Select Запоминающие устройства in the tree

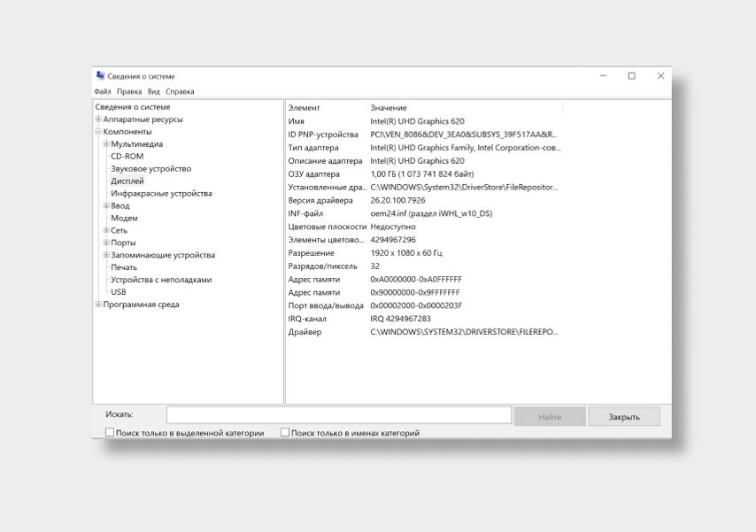(163, 255)
